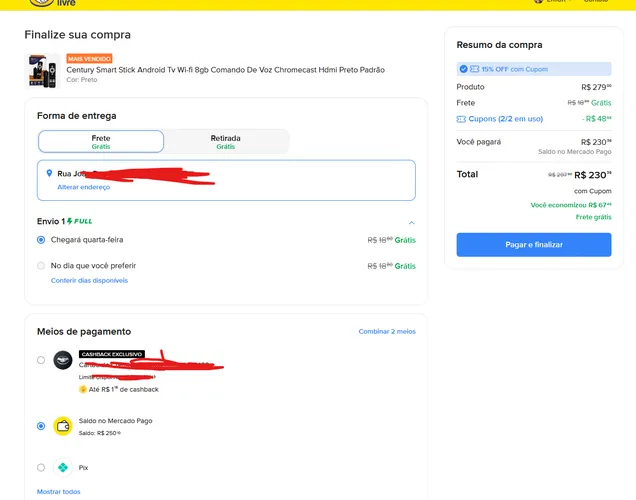The width and height of the screenshot is (636, 500).
Task: Click the CASHBACK EXCLUSIVO label
Action: tap(112, 354)
